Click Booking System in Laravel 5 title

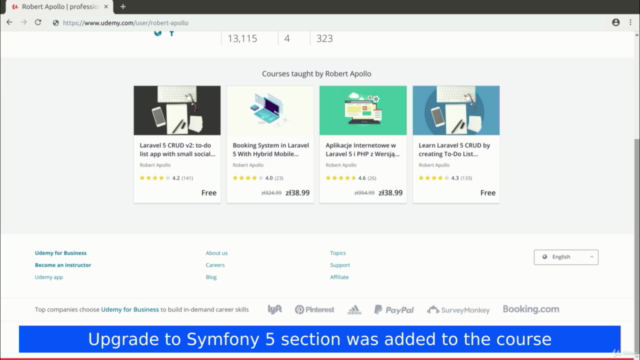271,149
